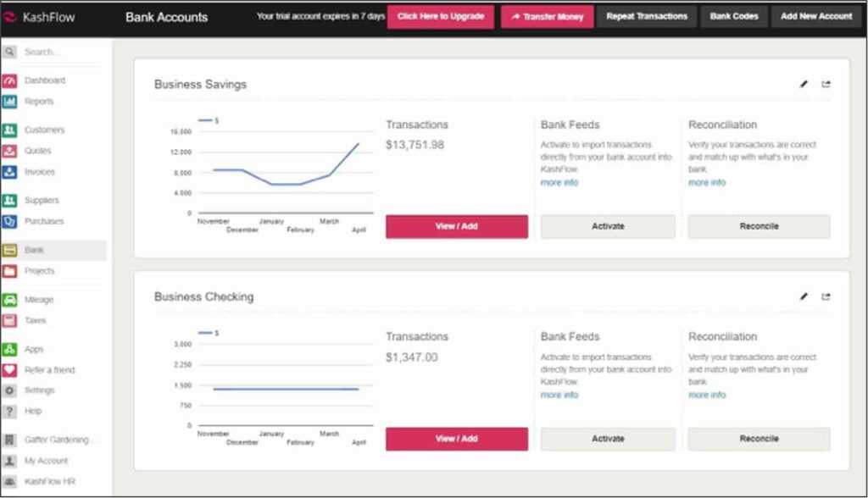
Task: Toggle the $ series legend on Business Checking chart
Action: point(209,333)
